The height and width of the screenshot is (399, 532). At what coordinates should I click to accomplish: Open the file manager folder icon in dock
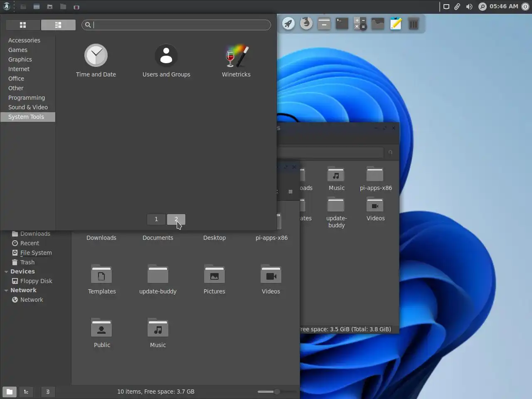(x=378, y=24)
